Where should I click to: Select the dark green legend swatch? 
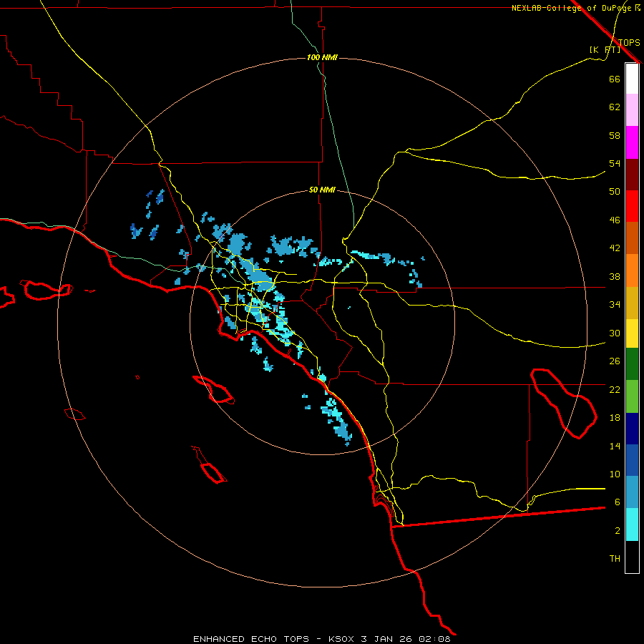pyautogui.click(x=632, y=364)
